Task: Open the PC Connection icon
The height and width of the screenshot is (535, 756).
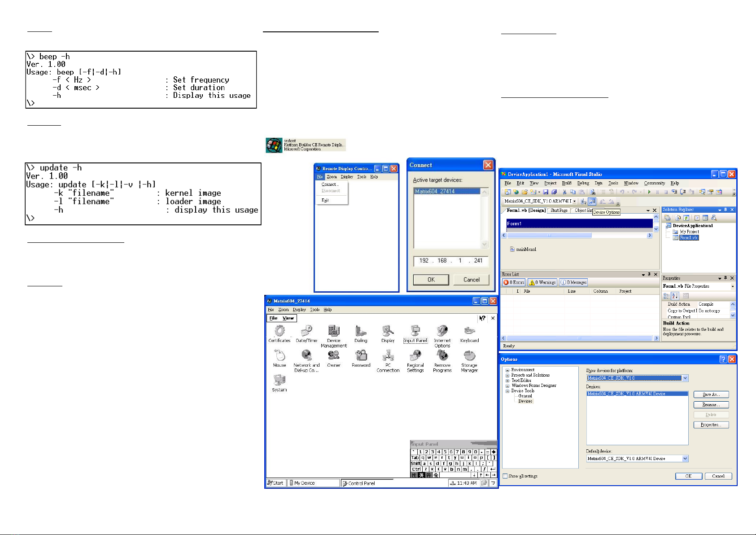Action: (388, 361)
